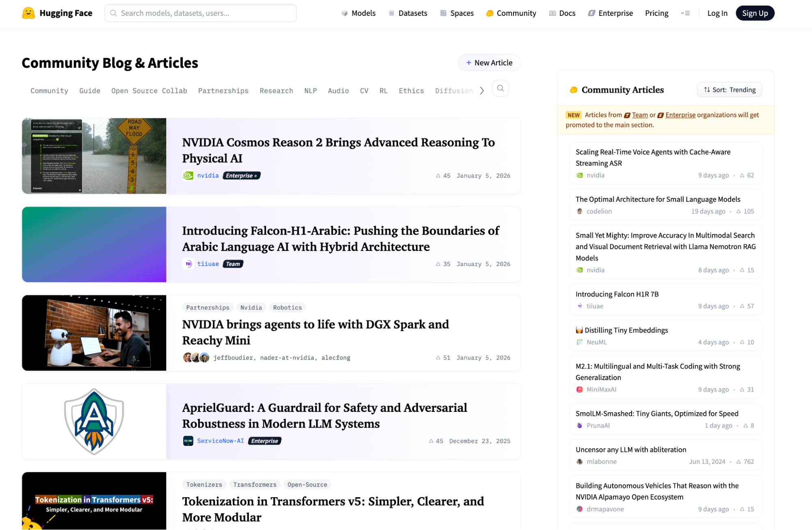This screenshot has width=812, height=530.
Task: Filter articles by Research tag
Action: (x=276, y=91)
